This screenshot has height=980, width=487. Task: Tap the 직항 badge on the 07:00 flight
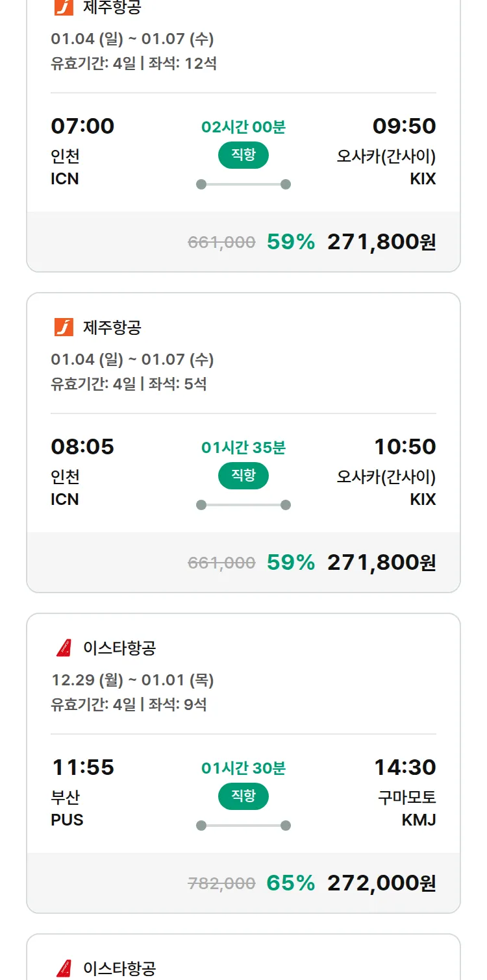pyautogui.click(x=243, y=155)
